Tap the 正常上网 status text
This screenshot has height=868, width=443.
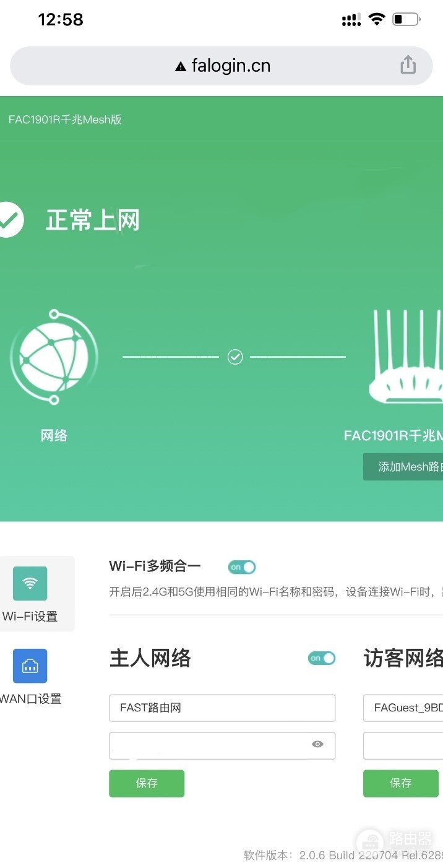(x=93, y=220)
